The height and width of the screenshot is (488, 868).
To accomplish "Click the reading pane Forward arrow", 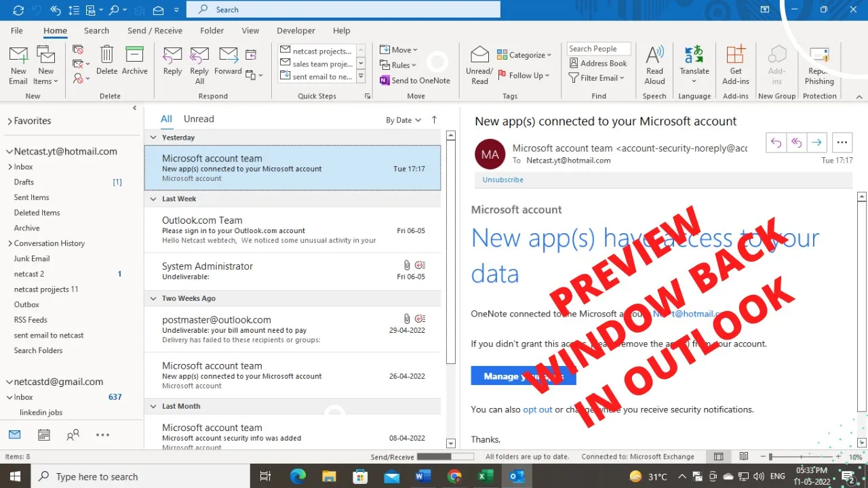I will click(x=817, y=142).
